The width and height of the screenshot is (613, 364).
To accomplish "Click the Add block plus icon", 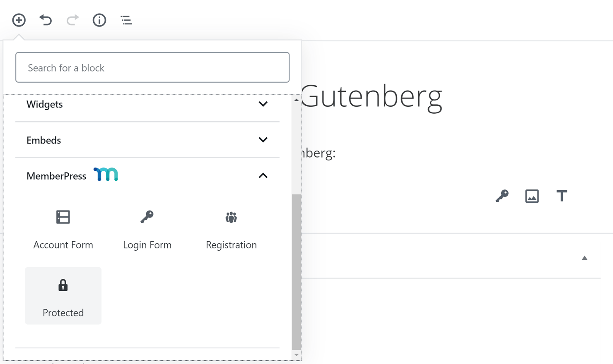I will coord(19,20).
